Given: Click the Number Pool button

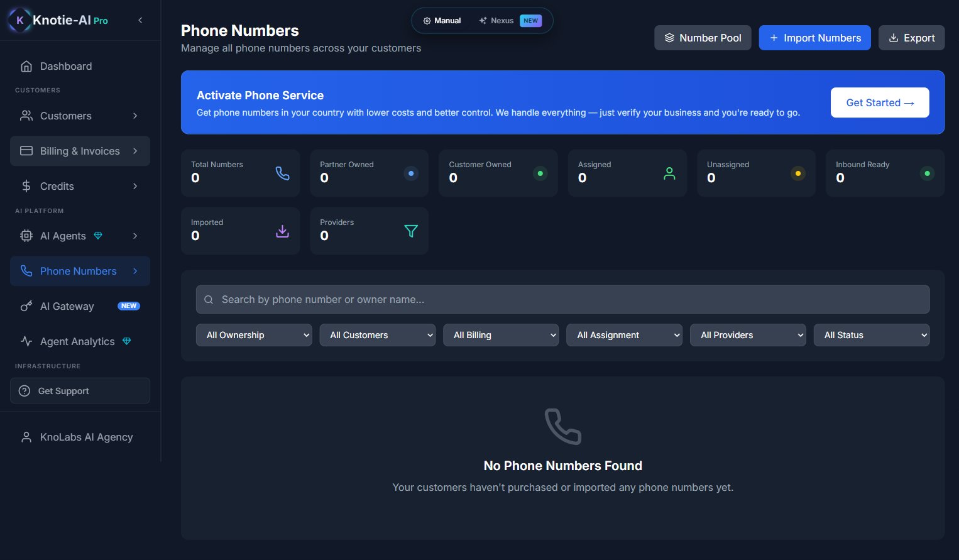Looking at the screenshot, I should coord(703,38).
